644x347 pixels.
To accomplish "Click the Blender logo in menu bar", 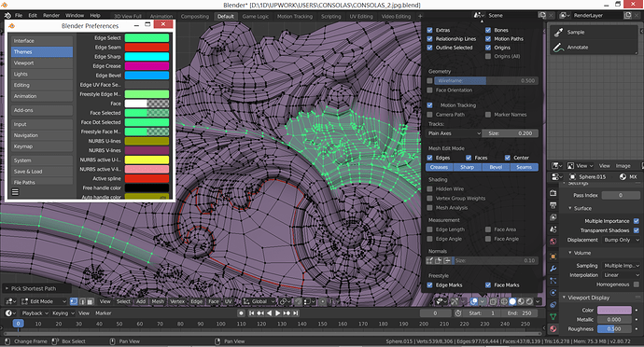I will [7, 16].
